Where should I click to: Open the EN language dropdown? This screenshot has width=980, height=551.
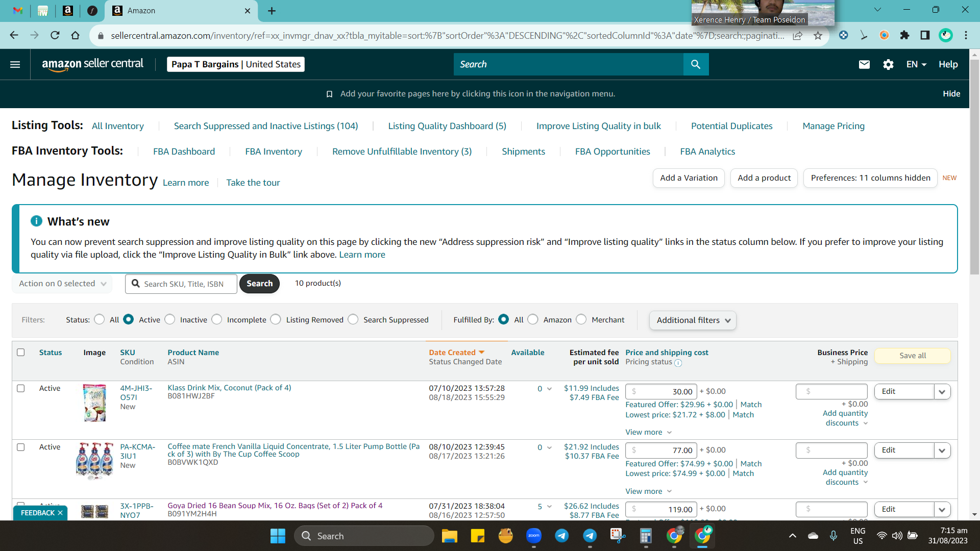(916, 64)
